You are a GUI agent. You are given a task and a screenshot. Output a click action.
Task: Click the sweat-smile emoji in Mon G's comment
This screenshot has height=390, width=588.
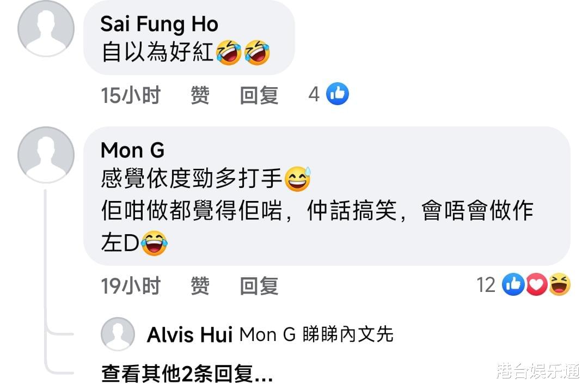coord(298,179)
